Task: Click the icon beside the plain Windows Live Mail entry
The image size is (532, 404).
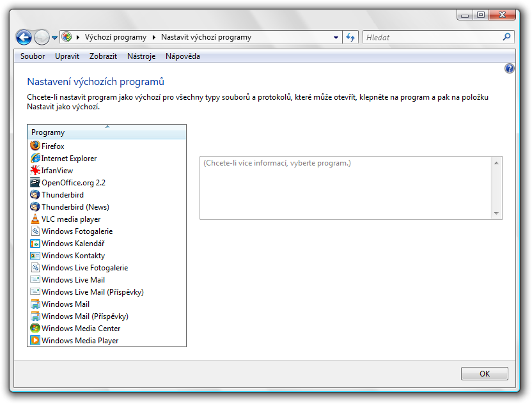Action: [x=35, y=279]
